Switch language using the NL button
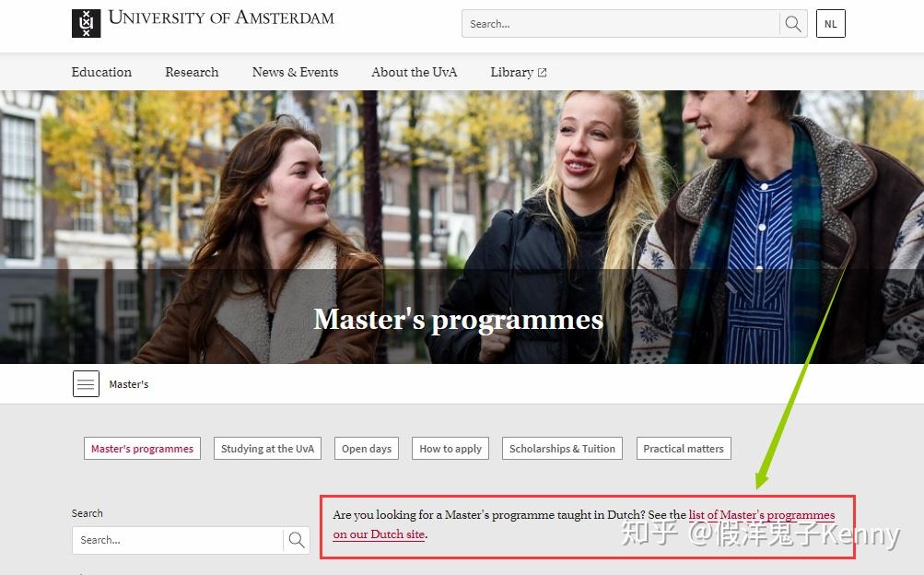The height and width of the screenshot is (575, 924). (x=829, y=23)
